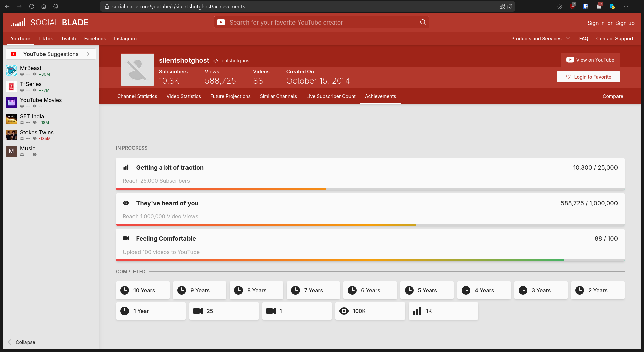Open the Future Projections tab
The width and height of the screenshot is (644, 352).
(x=230, y=96)
